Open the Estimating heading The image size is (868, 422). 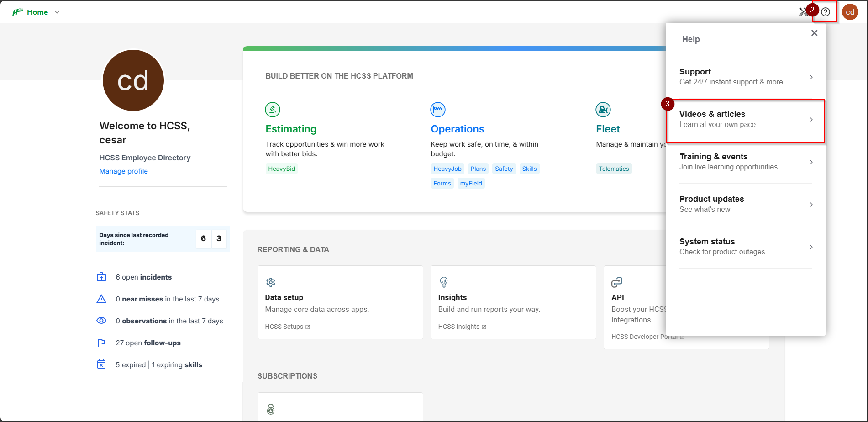tap(291, 129)
